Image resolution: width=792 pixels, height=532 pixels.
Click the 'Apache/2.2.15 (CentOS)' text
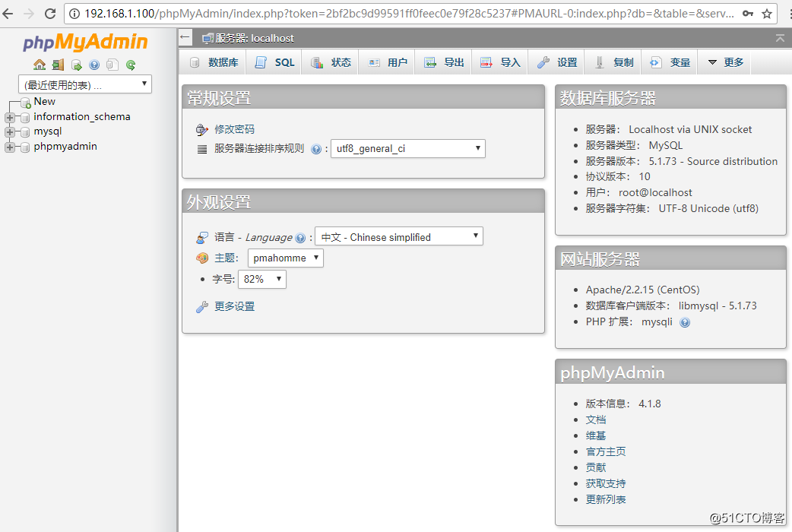(x=642, y=290)
